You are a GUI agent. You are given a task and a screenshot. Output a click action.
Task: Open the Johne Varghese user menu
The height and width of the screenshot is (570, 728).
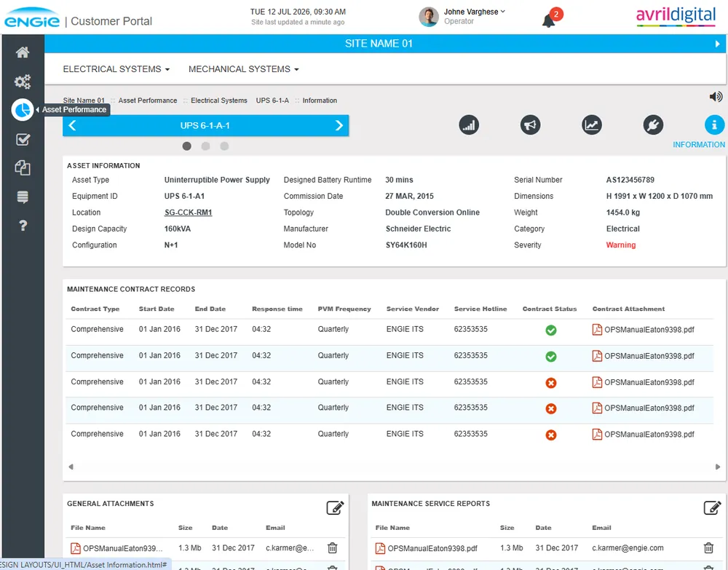tap(474, 12)
